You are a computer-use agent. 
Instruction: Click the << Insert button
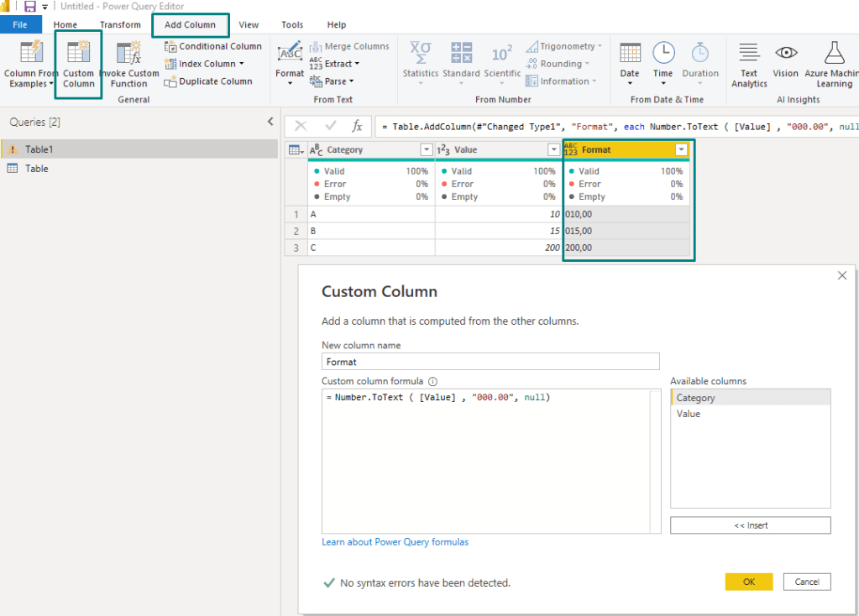tap(750, 525)
